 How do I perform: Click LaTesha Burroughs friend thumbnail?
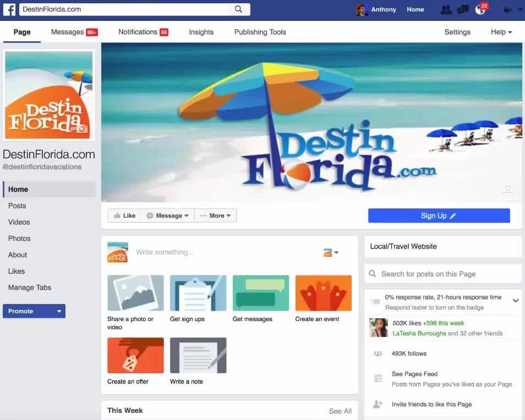(379, 328)
